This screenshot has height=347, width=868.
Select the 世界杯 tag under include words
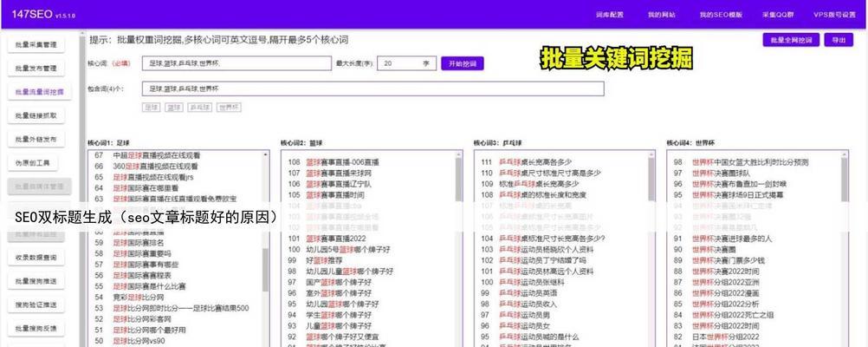(230, 108)
